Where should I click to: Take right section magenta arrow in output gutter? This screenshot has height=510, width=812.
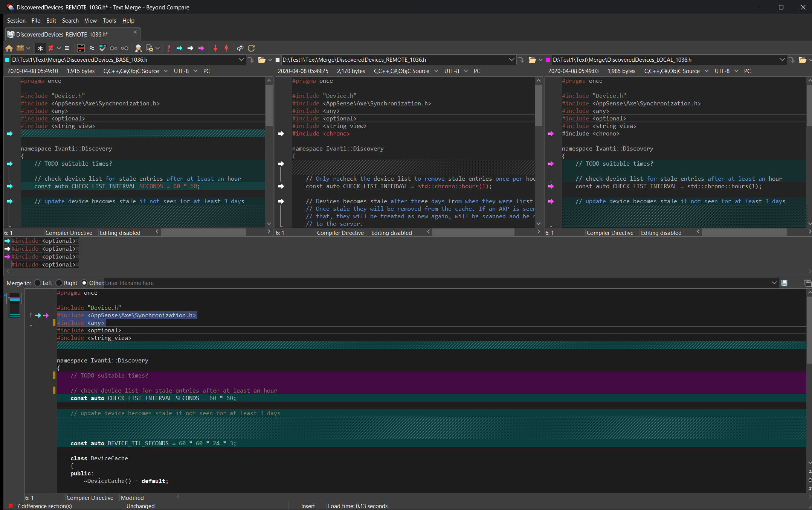pos(46,315)
